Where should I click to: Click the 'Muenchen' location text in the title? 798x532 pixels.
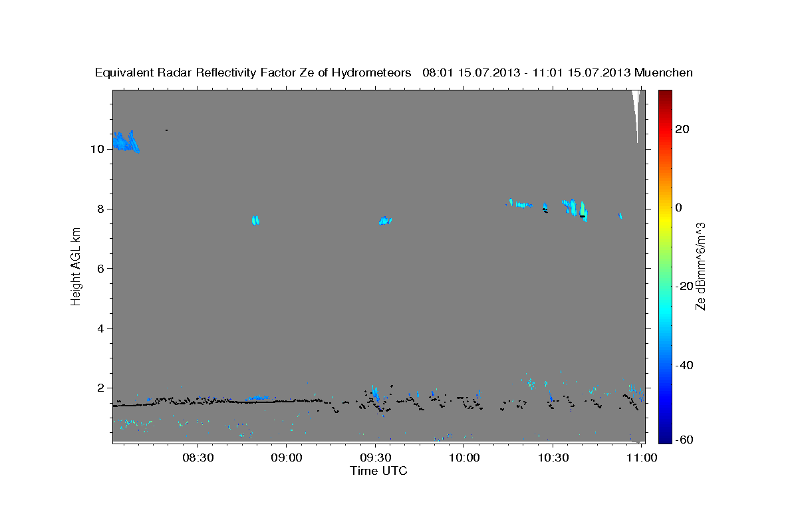click(664, 72)
